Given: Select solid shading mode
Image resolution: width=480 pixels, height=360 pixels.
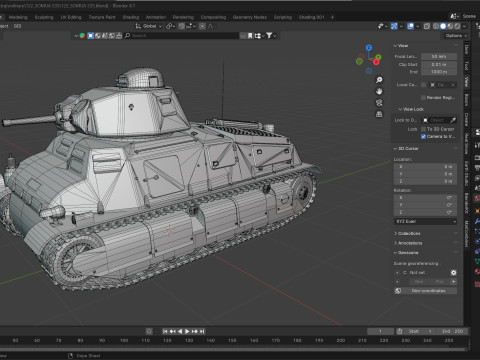Looking at the screenshot, I should 443,26.
